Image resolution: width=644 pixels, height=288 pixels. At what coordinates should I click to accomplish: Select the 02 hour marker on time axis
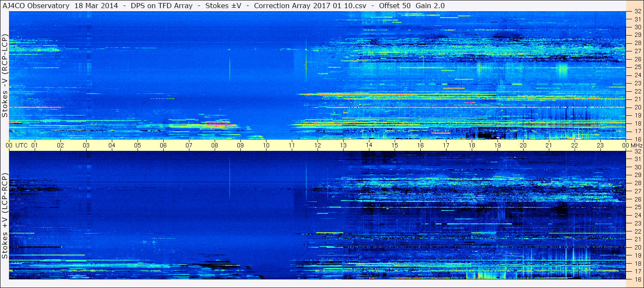[x=60, y=145]
